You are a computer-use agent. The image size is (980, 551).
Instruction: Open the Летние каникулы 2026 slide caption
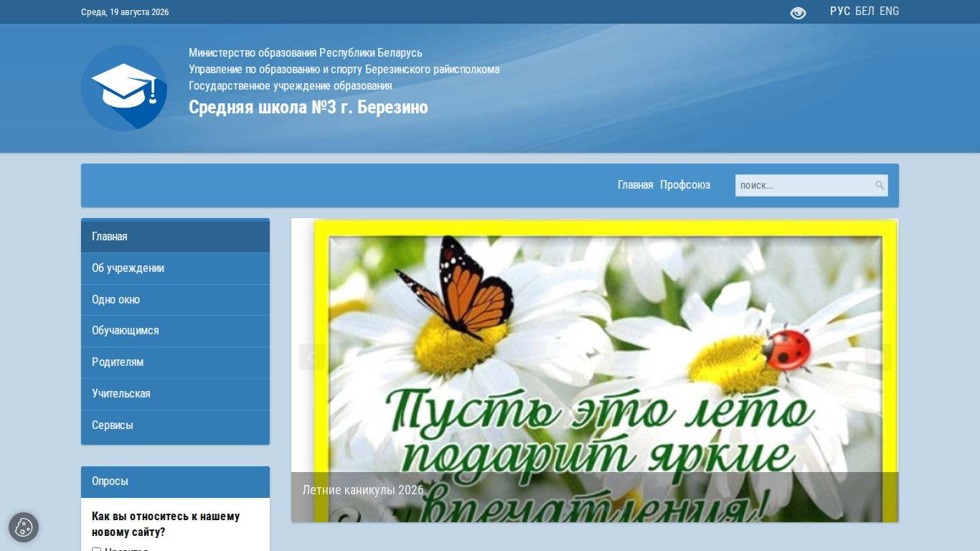[x=363, y=490]
